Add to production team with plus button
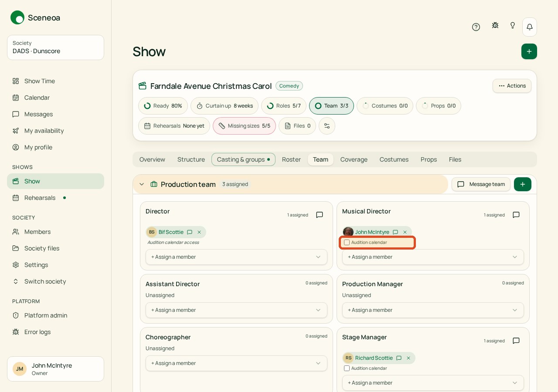Viewport: 558px width, 392px height. pyautogui.click(x=523, y=184)
